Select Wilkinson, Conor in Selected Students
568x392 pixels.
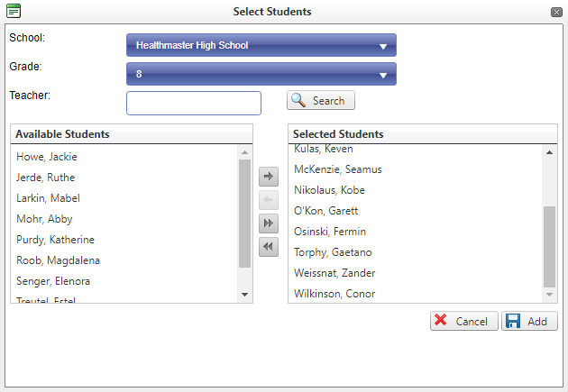[416, 294]
